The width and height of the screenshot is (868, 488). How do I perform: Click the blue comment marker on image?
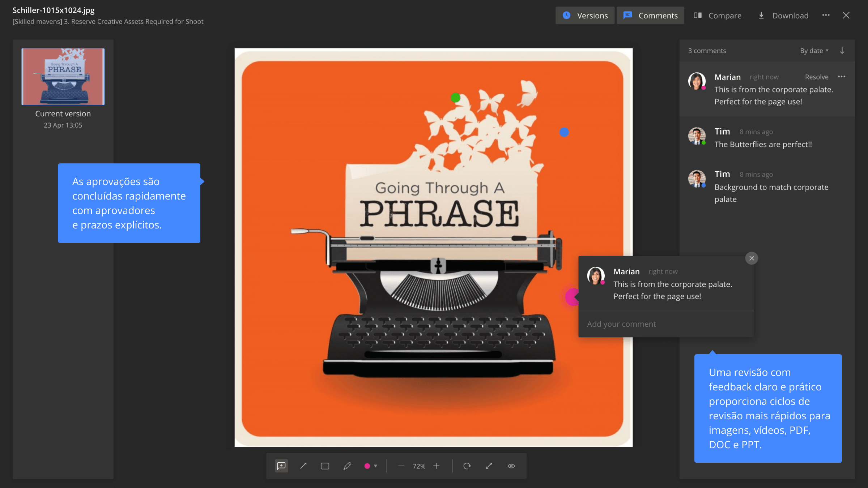click(x=564, y=132)
